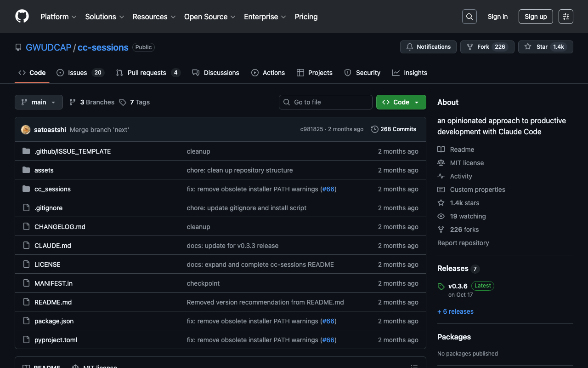Screen dimensions: 588x368
Task: Click the Sign up button
Action: pyautogui.click(x=535, y=17)
